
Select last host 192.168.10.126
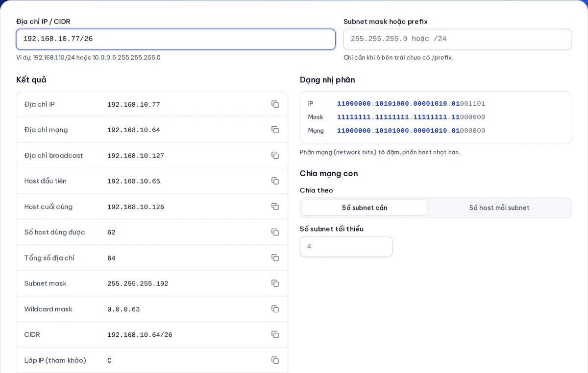point(136,207)
